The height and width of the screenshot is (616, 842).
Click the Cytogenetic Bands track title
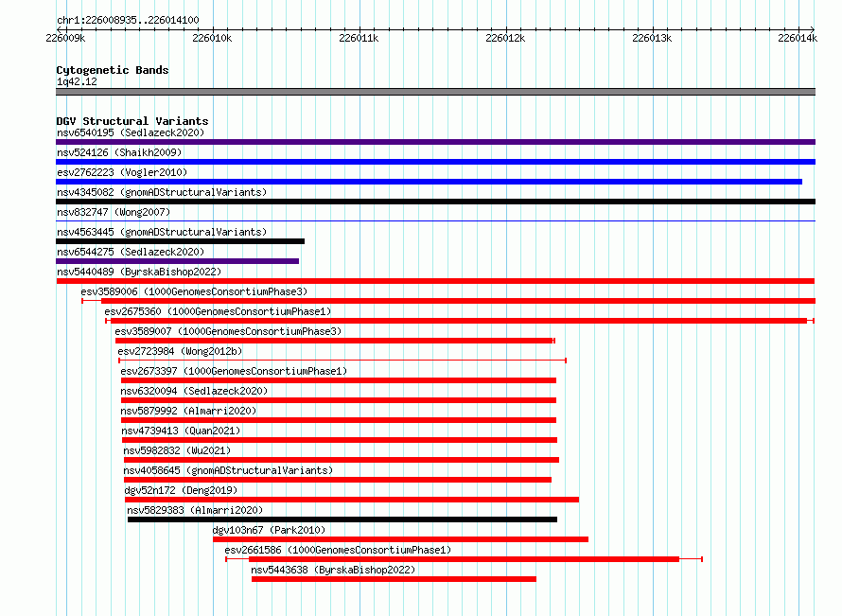click(113, 70)
